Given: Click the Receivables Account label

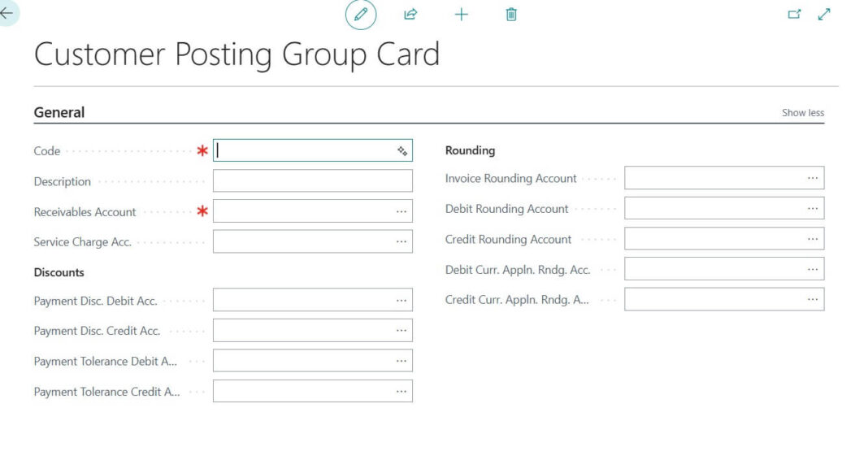Looking at the screenshot, I should click(x=85, y=212).
